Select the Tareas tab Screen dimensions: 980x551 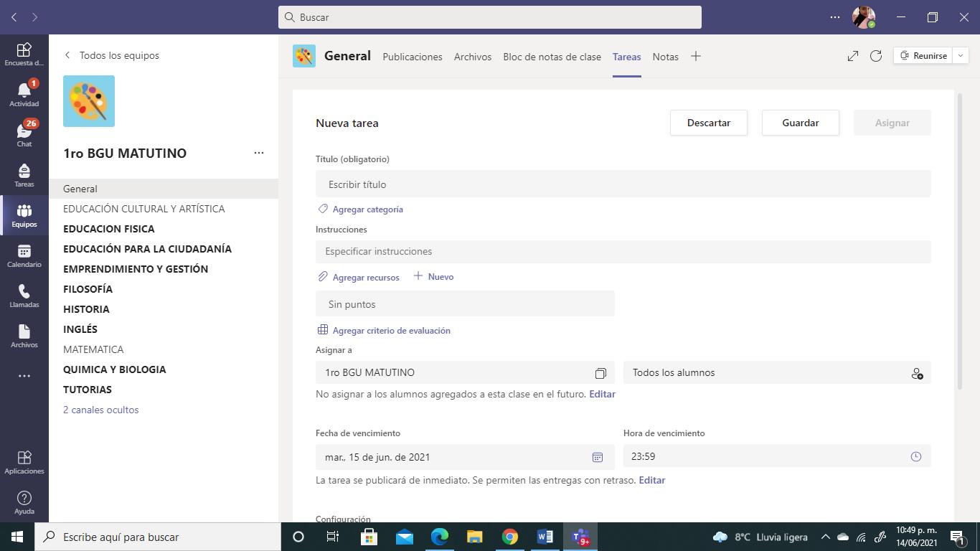pos(627,57)
